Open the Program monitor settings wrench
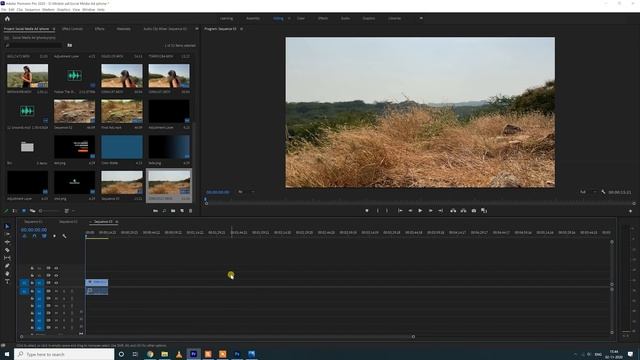The width and height of the screenshot is (640, 360). click(x=603, y=192)
